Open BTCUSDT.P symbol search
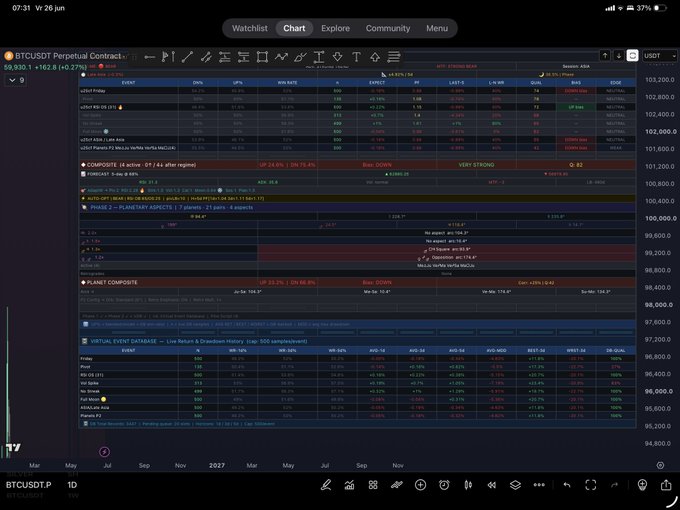Screen dimensions: 680x510 28,485
